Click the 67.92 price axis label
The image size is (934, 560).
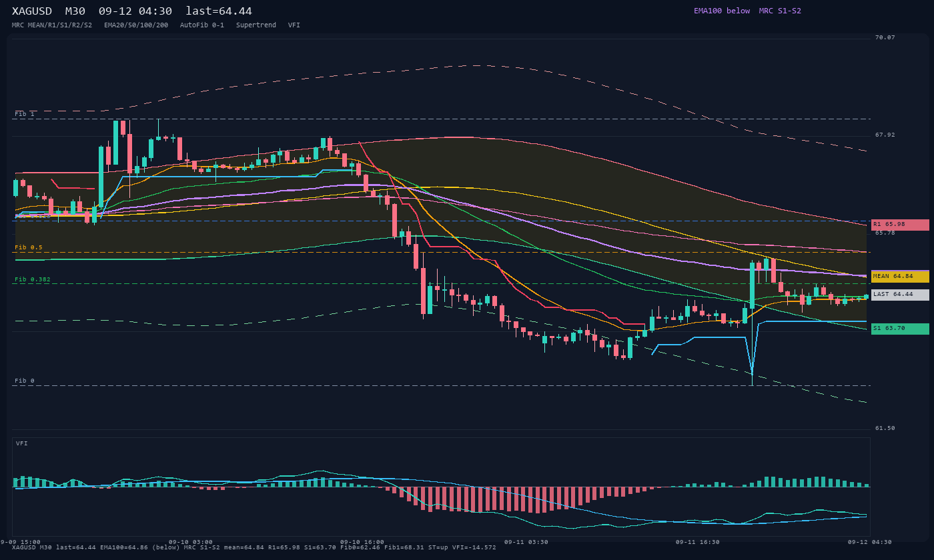pos(885,135)
